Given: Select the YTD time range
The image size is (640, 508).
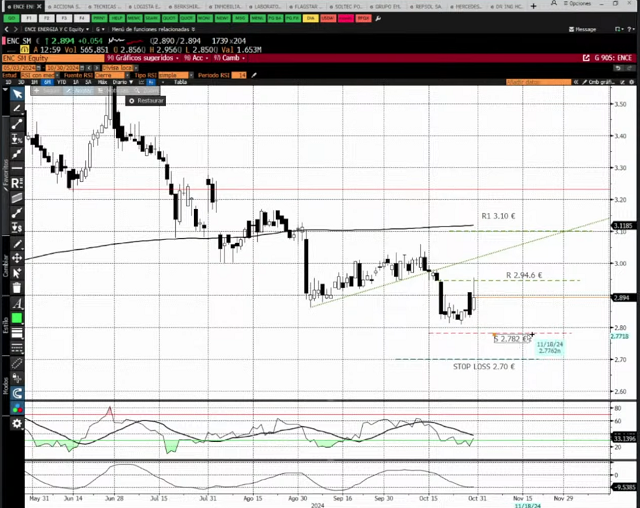Looking at the screenshot, I should pos(61,82).
